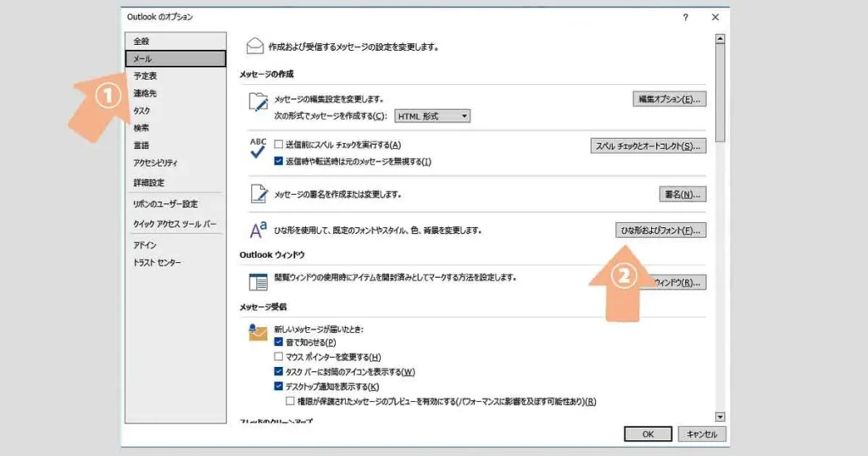Click scrollbar down arrow
868x456 pixels.
(720, 417)
